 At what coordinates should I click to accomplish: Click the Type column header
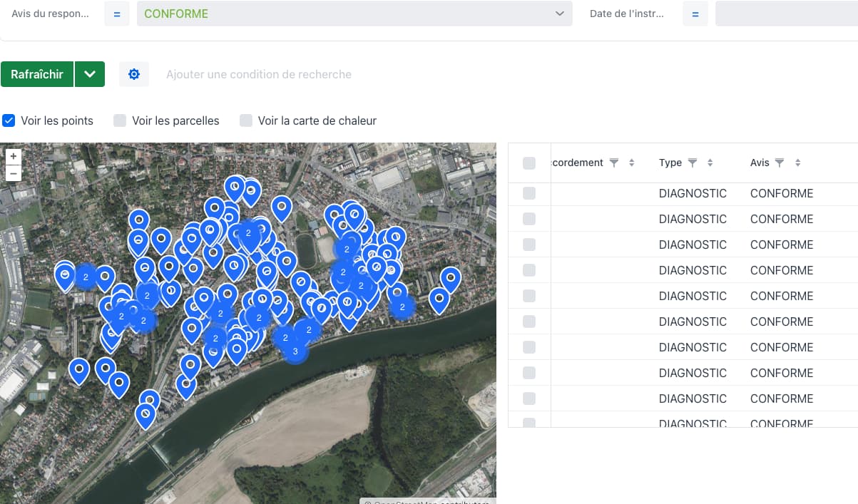click(670, 163)
